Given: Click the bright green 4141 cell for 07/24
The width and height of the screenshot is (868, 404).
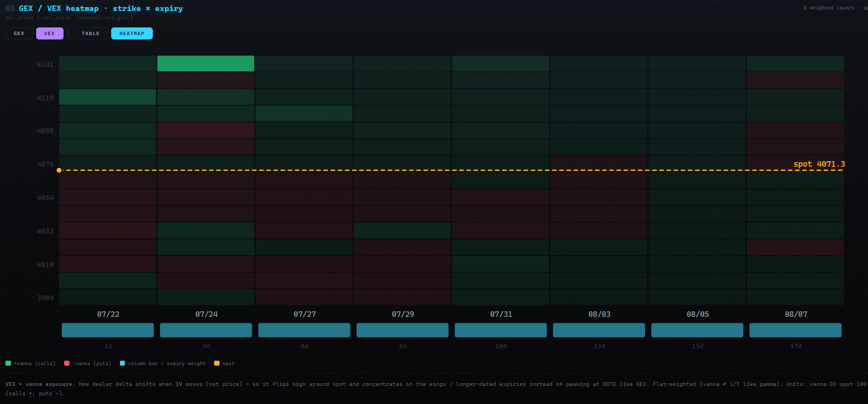Looking at the screenshot, I should 206,64.
